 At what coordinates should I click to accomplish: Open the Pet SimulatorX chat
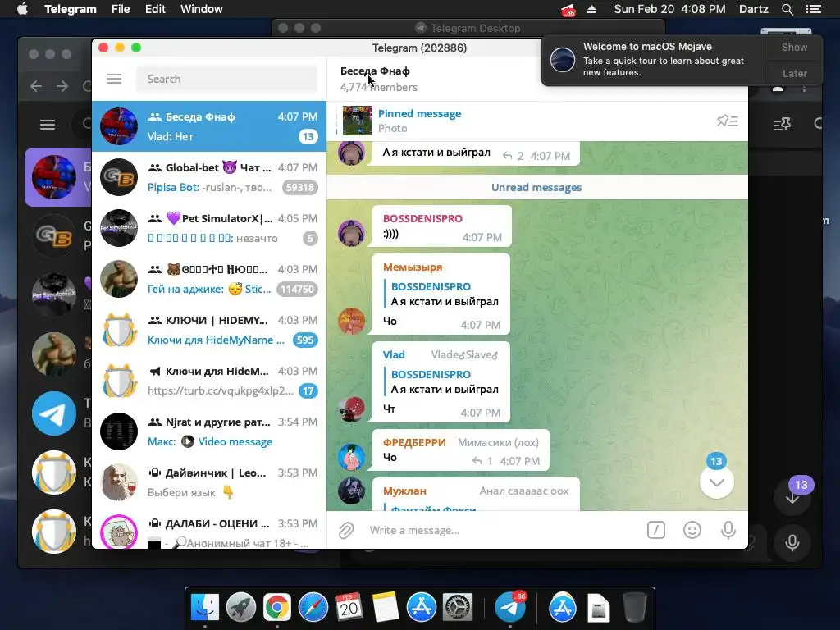point(209,228)
